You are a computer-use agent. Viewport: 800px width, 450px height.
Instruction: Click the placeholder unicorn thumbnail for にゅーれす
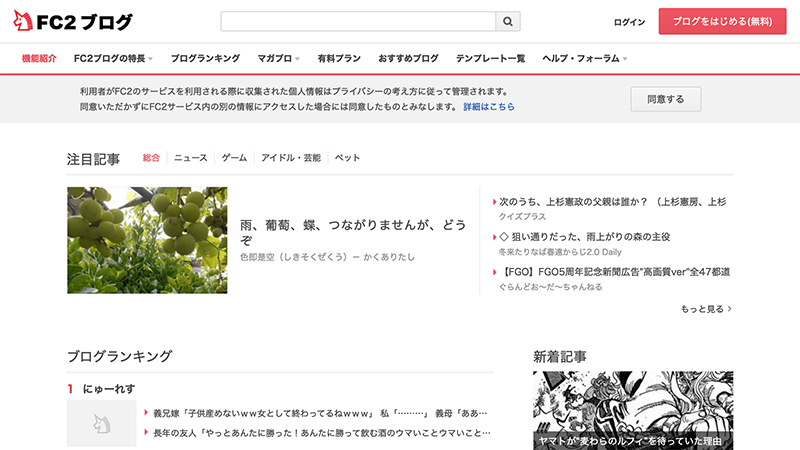[102, 423]
